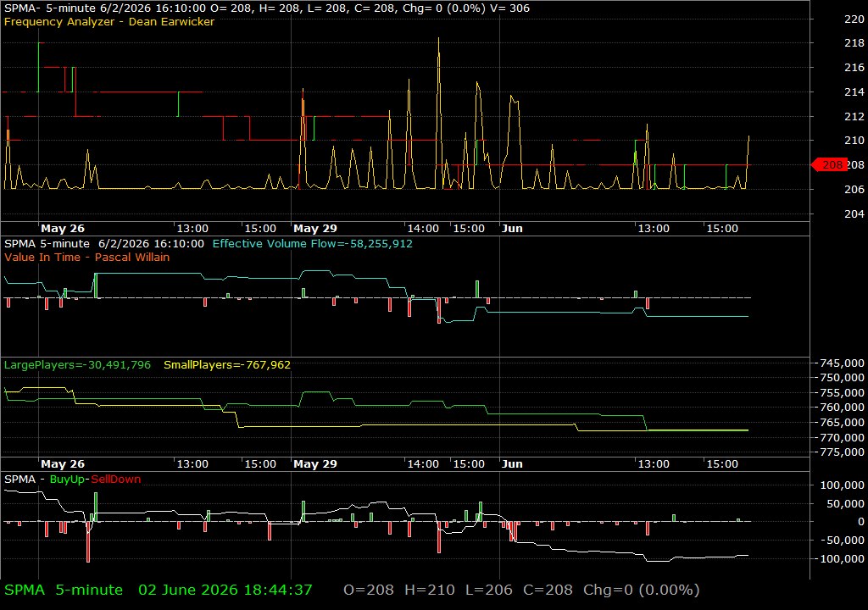Viewport: 868px width, 610px height.
Task: Click the 'LargePlayers=-30,491,796' label
Action: click(x=77, y=365)
